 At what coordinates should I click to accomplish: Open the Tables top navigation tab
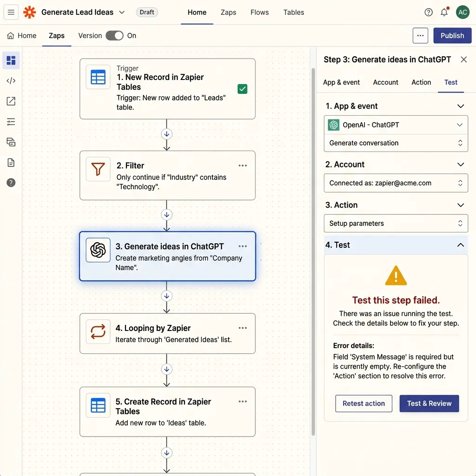(294, 13)
